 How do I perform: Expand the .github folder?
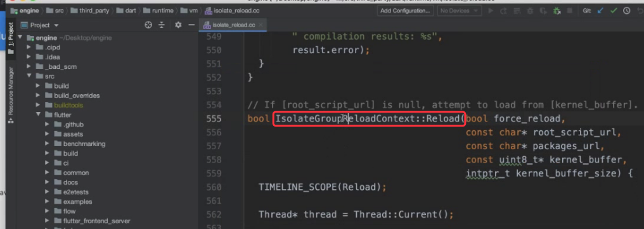(x=48, y=125)
